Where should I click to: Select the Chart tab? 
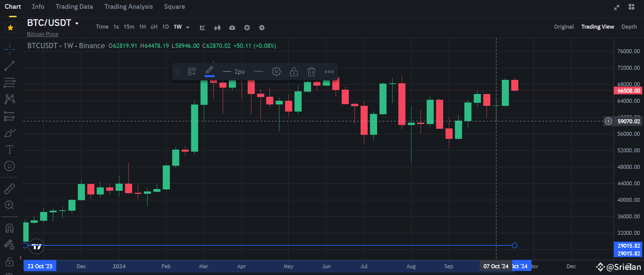point(13,7)
